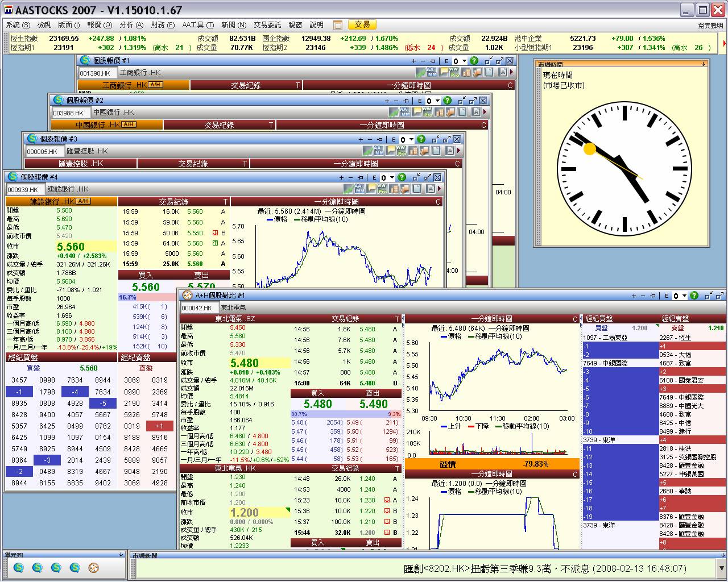Click the orange 交易 button in menu bar

(362, 25)
